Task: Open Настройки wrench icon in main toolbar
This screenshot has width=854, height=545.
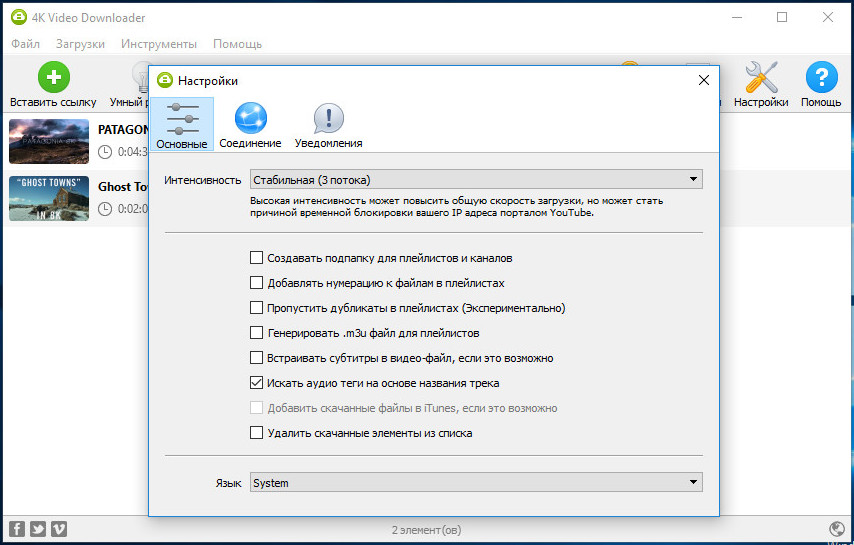Action: tap(761, 77)
